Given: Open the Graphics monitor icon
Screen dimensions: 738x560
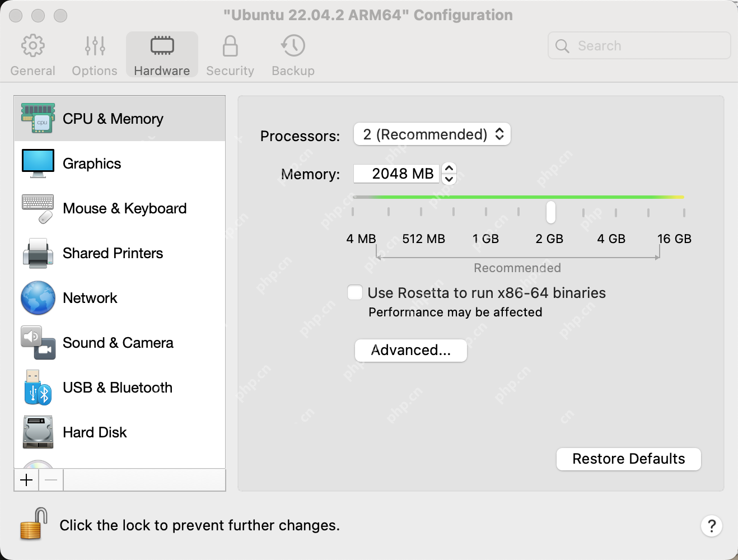Looking at the screenshot, I should coord(38,163).
